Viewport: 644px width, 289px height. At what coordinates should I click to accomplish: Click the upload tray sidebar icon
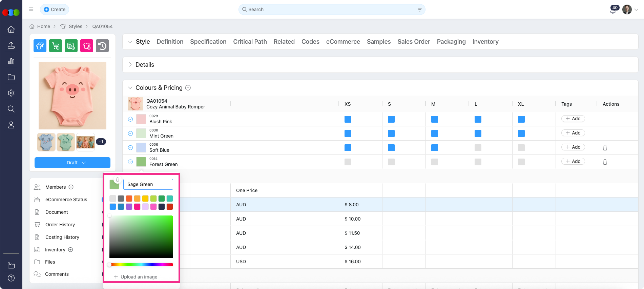[11, 45]
